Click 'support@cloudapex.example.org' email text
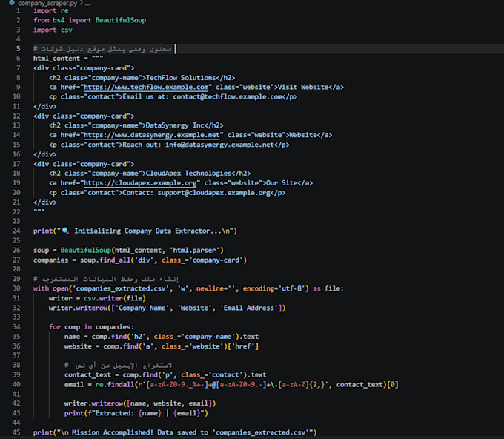The image size is (504, 439). [x=214, y=193]
